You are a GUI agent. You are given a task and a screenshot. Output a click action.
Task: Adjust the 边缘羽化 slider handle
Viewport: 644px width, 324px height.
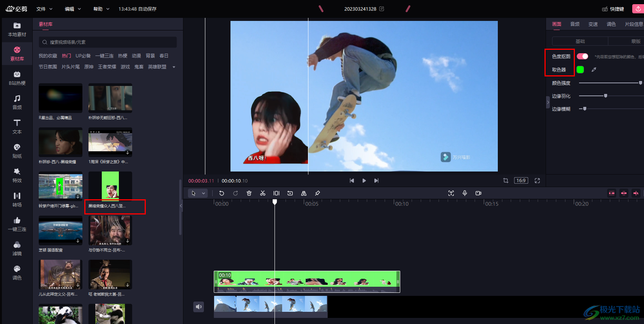pos(606,96)
